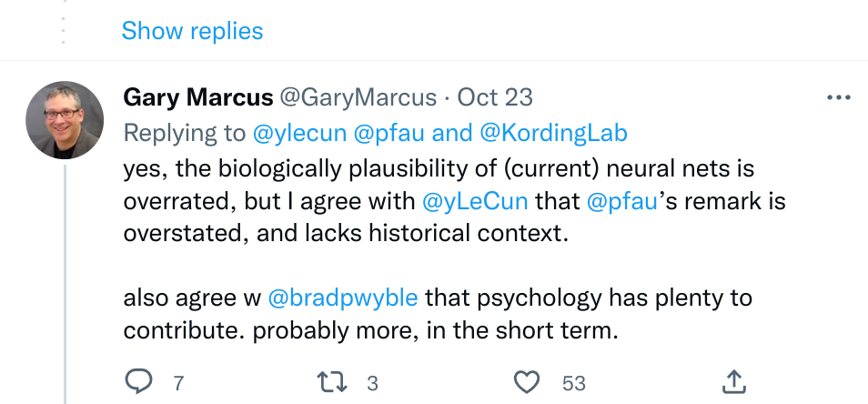Viewport: 868px width, 404px height.
Task: Click the like count of 53
Action: click(574, 383)
